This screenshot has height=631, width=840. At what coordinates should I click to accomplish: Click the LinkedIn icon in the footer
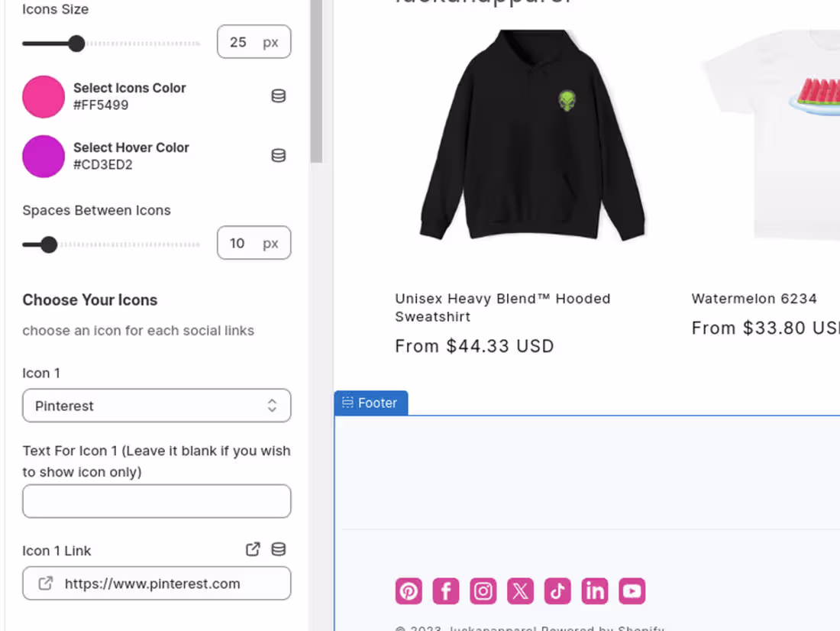click(x=594, y=591)
